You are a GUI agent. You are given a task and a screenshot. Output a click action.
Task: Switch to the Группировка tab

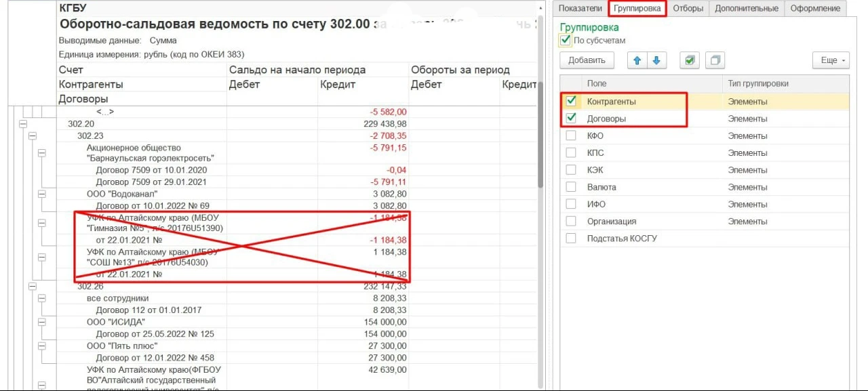click(637, 8)
